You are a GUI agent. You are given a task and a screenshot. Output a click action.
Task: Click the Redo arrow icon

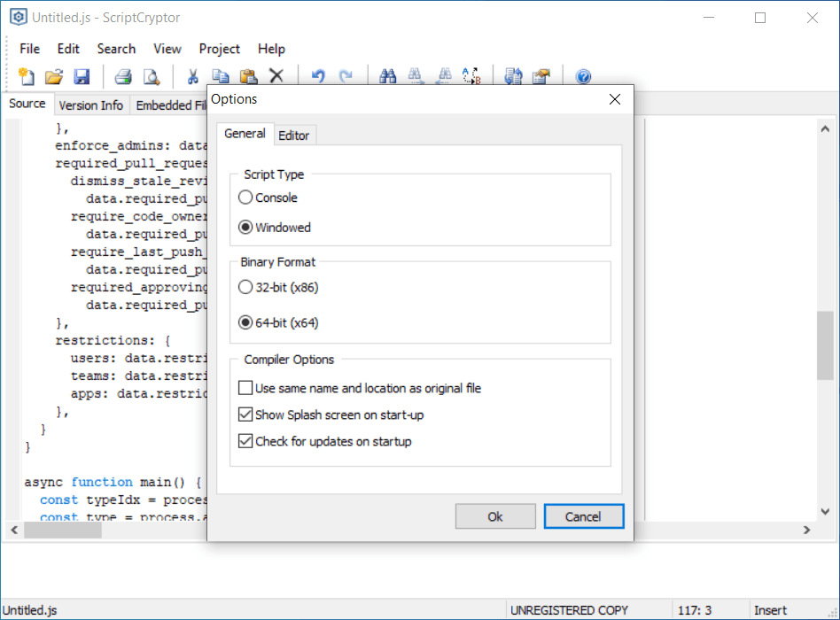click(x=346, y=76)
